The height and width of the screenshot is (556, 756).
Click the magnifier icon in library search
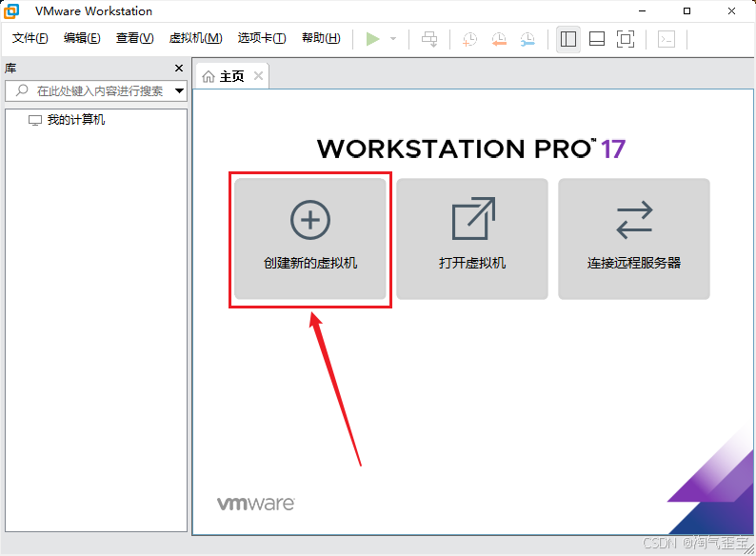pos(22,90)
